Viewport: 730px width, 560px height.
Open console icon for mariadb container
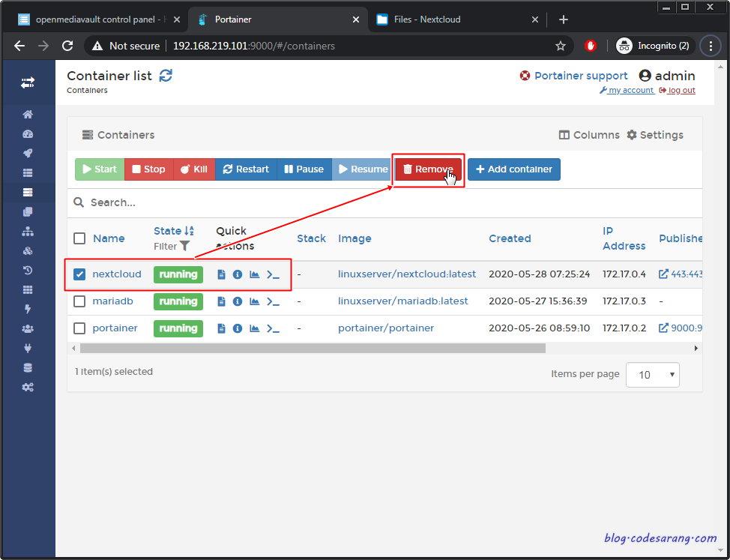[274, 301]
